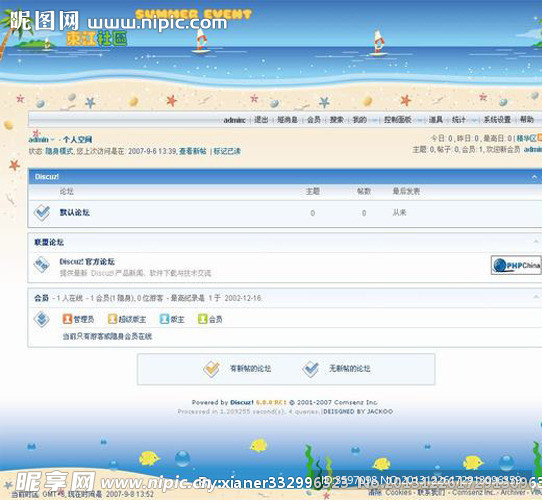
Task: Open the PHPChina logo link
Action: [x=516, y=265]
